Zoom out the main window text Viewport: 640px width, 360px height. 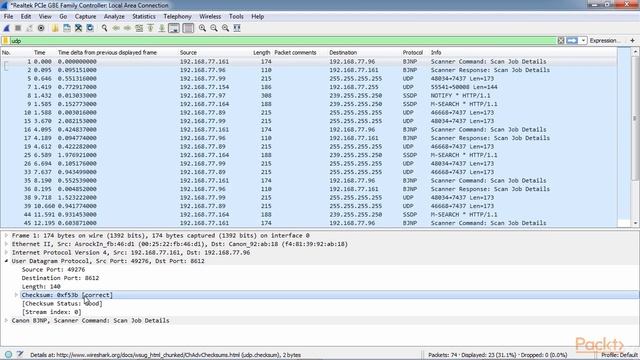(x=214, y=28)
